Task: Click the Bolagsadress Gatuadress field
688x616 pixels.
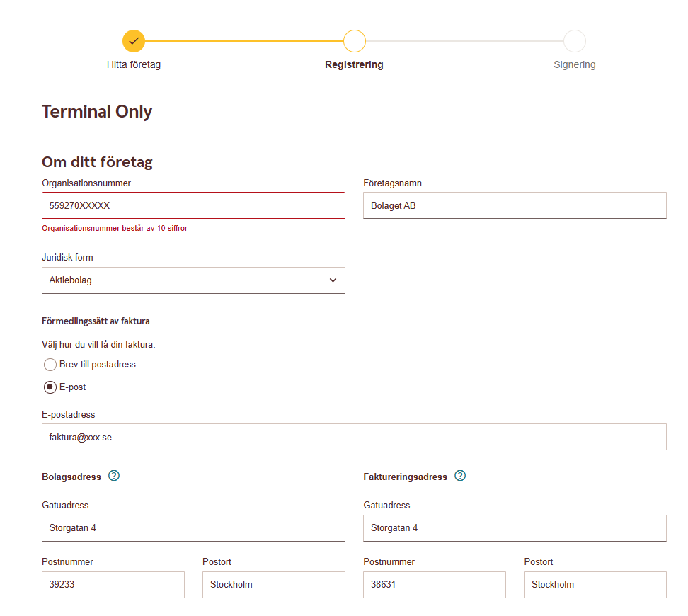Action: tap(193, 528)
